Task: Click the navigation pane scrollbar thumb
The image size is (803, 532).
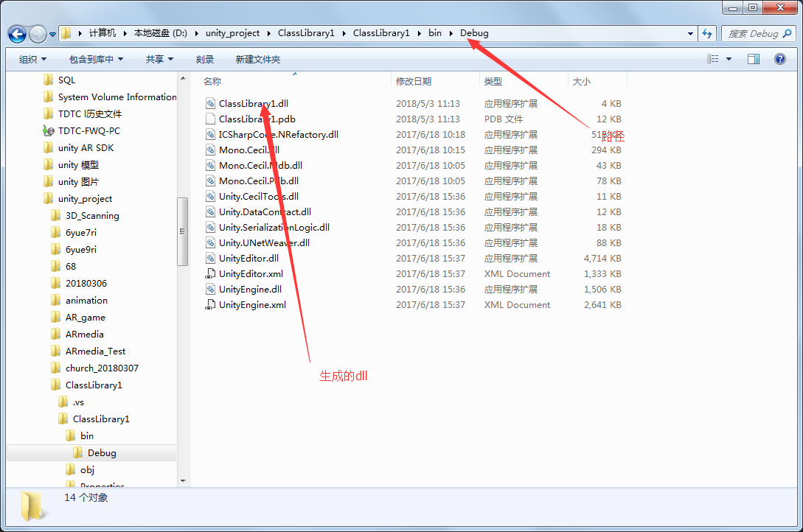Action: [183, 231]
